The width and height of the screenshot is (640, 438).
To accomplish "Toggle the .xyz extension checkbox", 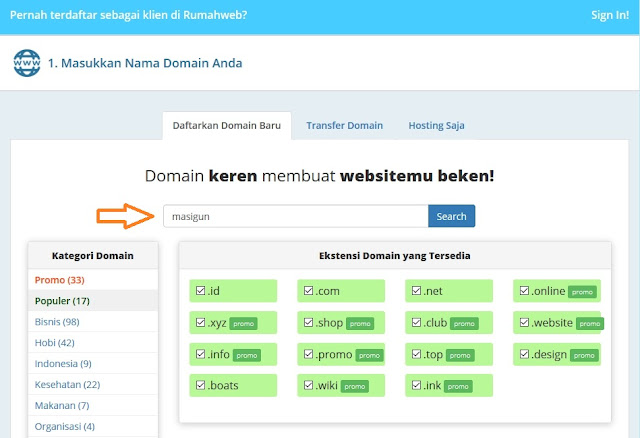I will (x=200, y=322).
